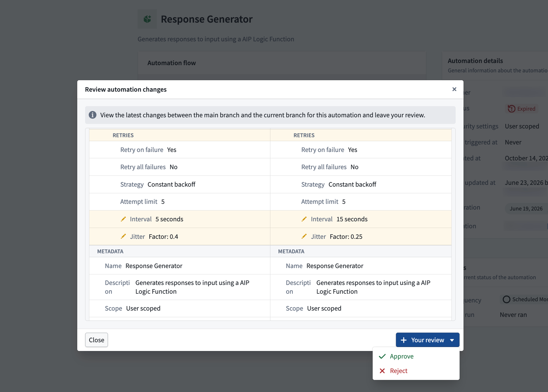Image resolution: width=548 pixels, height=392 pixels.
Task: Close the Review automation changes dialog
Action: pyautogui.click(x=454, y=89)
